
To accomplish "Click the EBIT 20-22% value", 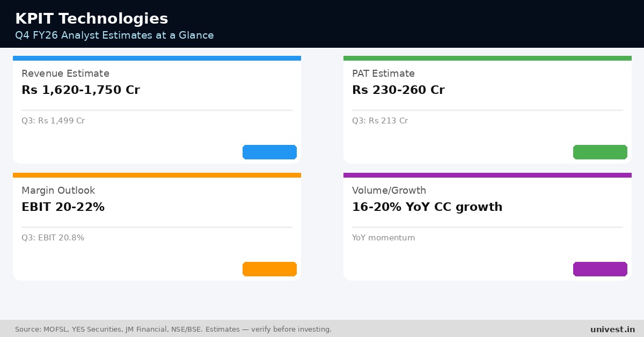I will point(63,207).
